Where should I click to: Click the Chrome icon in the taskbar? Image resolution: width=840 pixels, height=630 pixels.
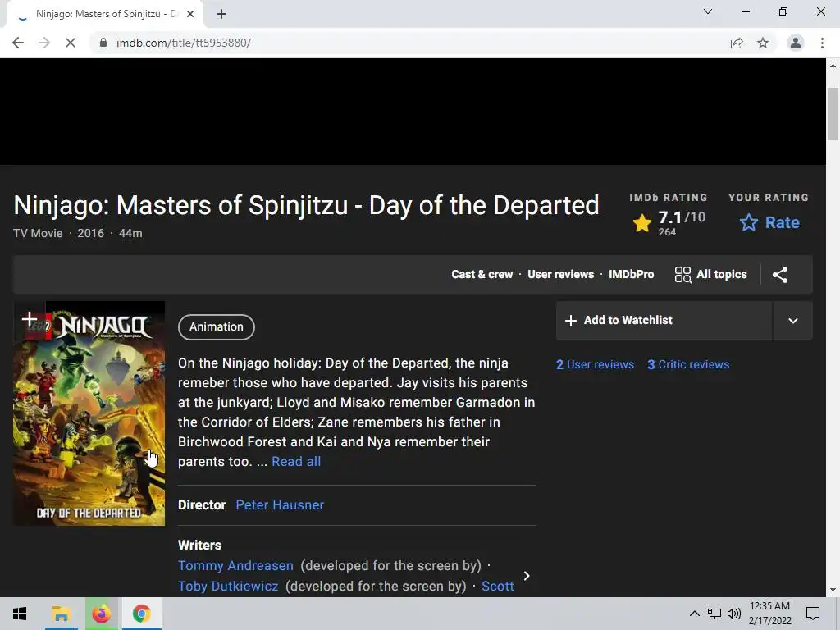[x=141, y=614]
